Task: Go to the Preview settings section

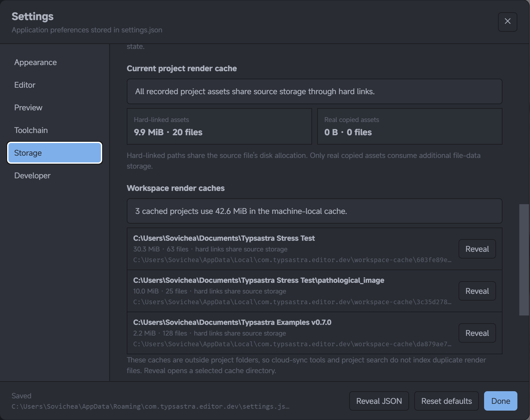Action: pyautogui.click(x=55, y=108)
